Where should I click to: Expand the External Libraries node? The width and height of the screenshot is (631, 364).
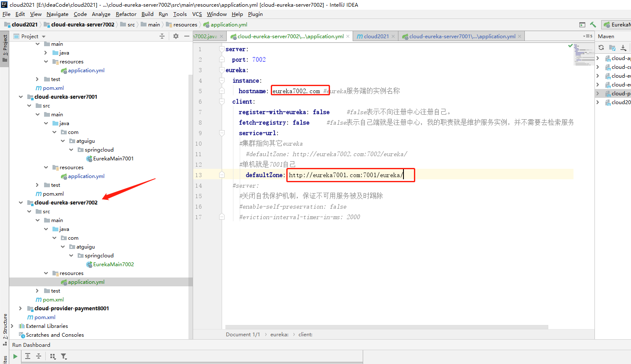click(12, 326)
